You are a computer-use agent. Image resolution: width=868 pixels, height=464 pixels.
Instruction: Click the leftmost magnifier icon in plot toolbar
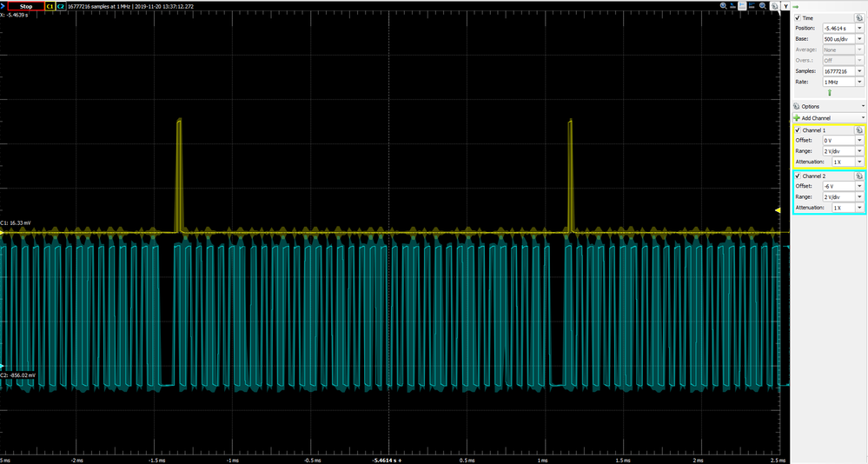(x=724, y=5)
